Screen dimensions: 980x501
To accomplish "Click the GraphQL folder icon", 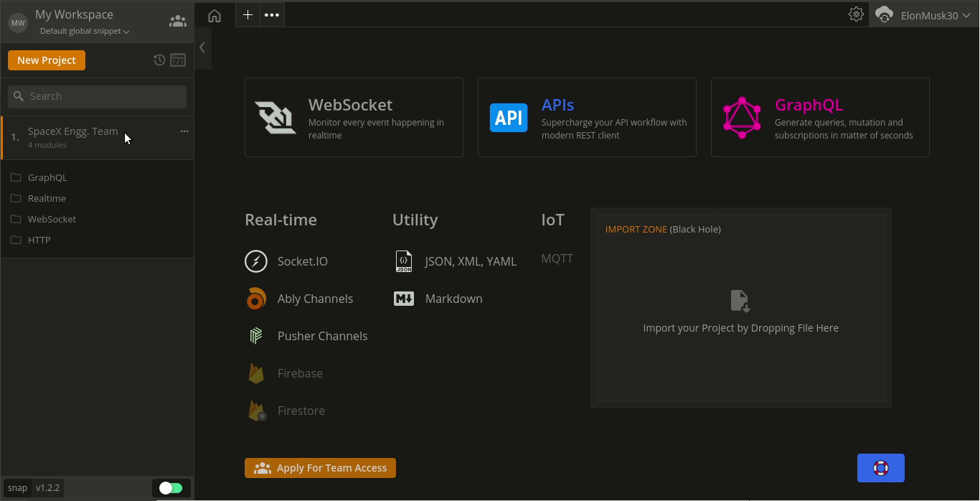I will point(16,177).
